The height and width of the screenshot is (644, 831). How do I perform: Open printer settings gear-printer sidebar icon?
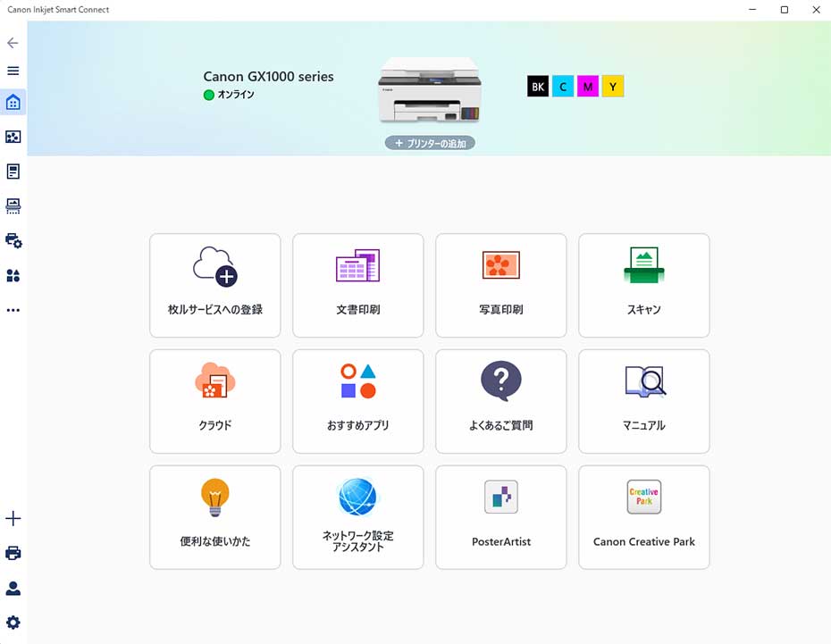pos(13,240)
